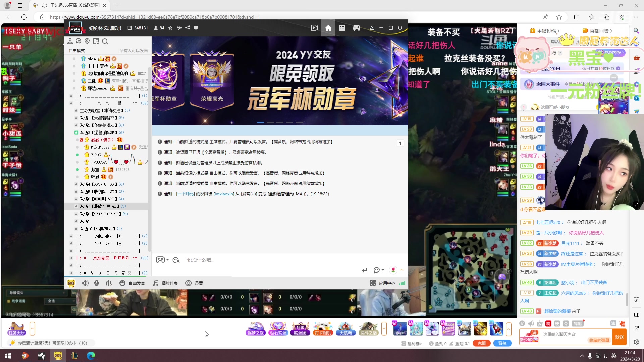Open the share icon in the channel header
The width and height of the screenshot is (644, 362).
(188, 28)
